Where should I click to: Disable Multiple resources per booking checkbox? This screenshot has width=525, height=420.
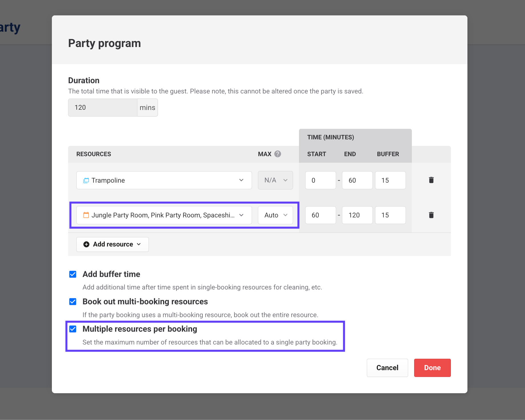pos(73,329)
